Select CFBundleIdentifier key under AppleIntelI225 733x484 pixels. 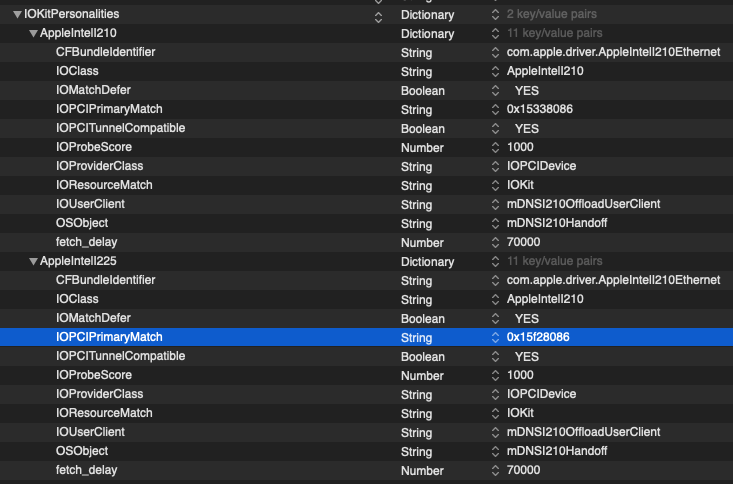click(x=105, y=280)
